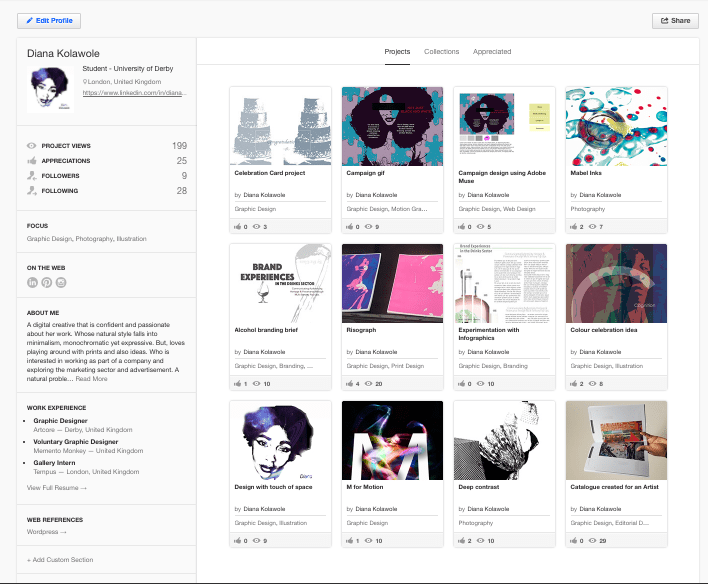Click the profile avatar picture

point(49,88)
